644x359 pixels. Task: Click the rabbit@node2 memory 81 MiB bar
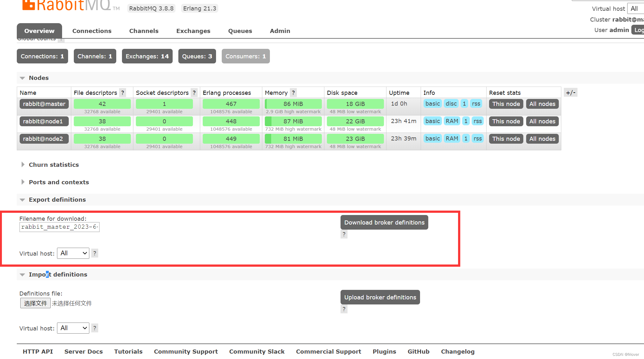[x=293, y=139]
